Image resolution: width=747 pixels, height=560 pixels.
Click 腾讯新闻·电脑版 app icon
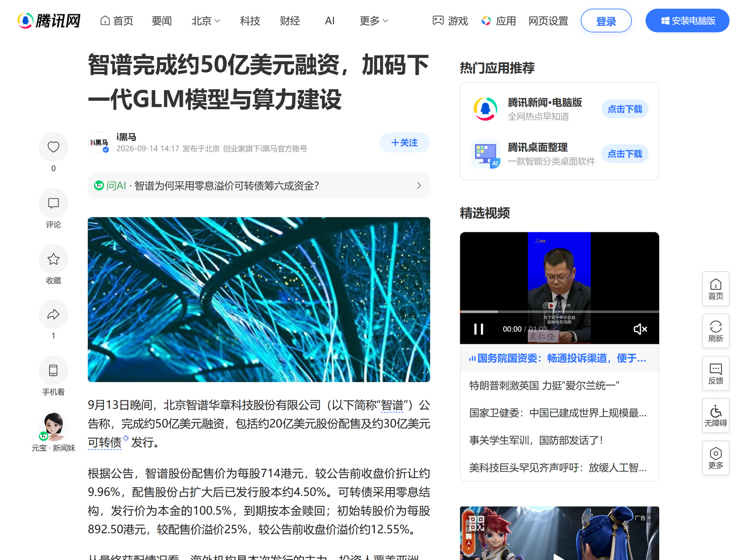tap(486, 109)
